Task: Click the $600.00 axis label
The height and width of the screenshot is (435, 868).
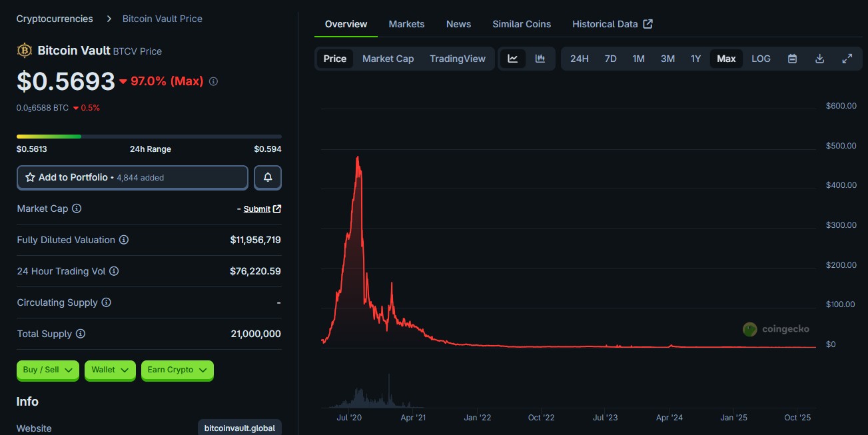Action: [x=841, y=106]
